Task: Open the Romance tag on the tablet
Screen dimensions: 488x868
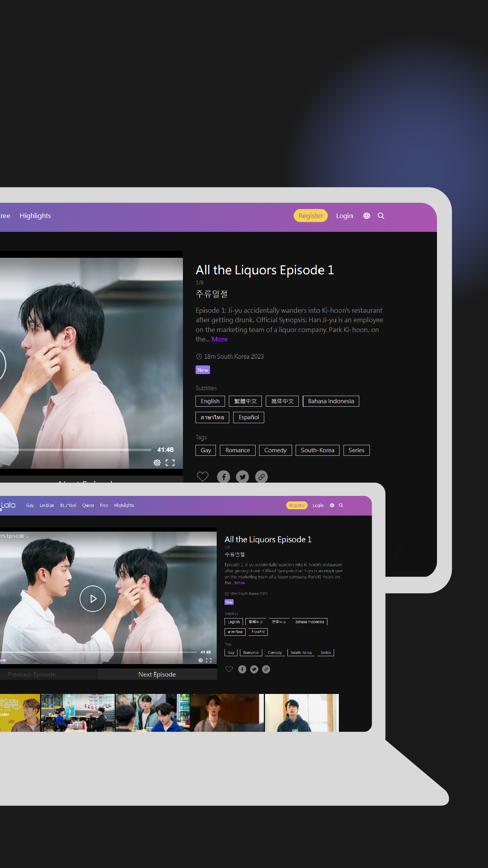Action: tap(238, 450)
